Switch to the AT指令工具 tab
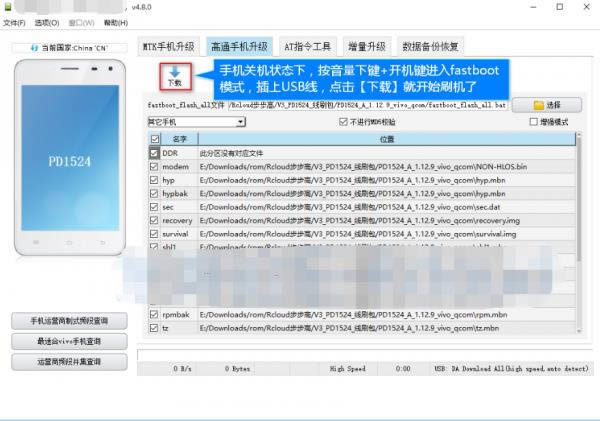The width and height of the screenshot is (600, 421). (307, 47)
